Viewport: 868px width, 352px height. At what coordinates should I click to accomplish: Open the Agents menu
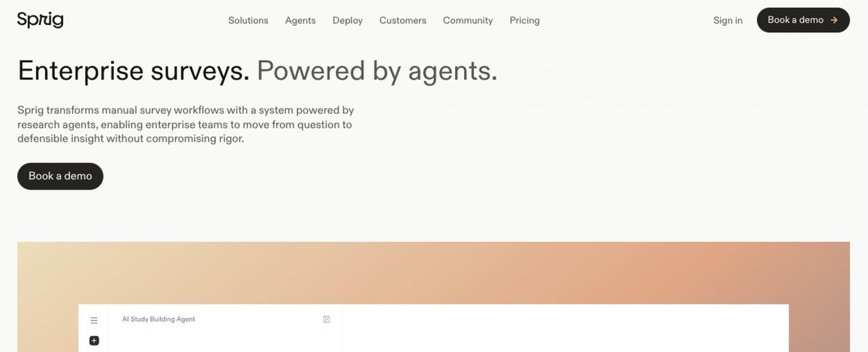coord(300,20)
